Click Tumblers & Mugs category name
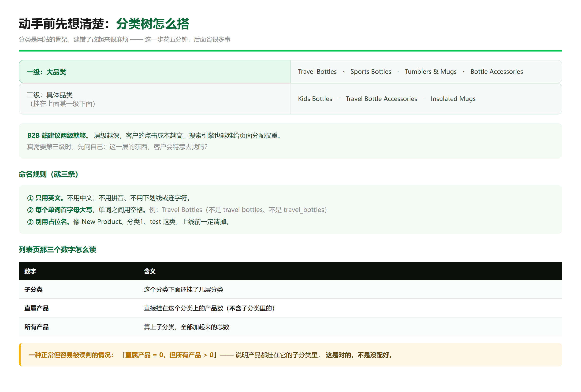 431,72
